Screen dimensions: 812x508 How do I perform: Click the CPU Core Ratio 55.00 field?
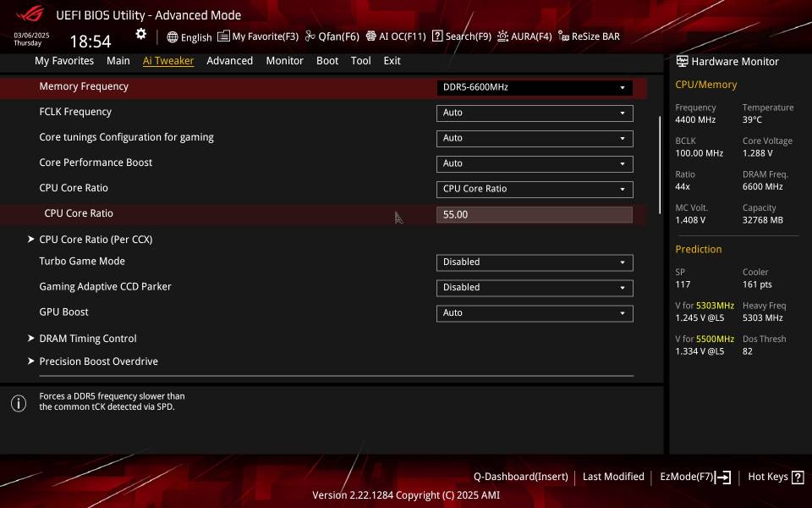535,214
